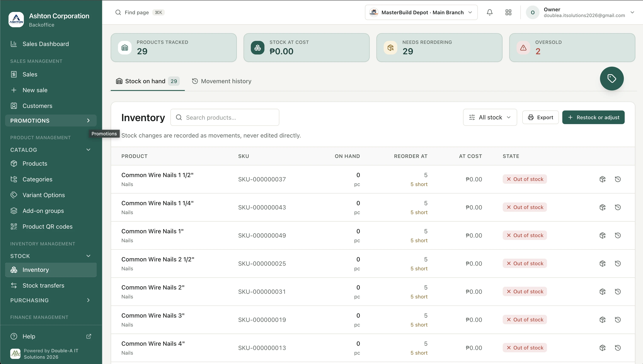Adjust stock icon for Common Wire Nails 2 1/2"
The width and height of the screenshot is (643, 364).
[x=603, y=264]
